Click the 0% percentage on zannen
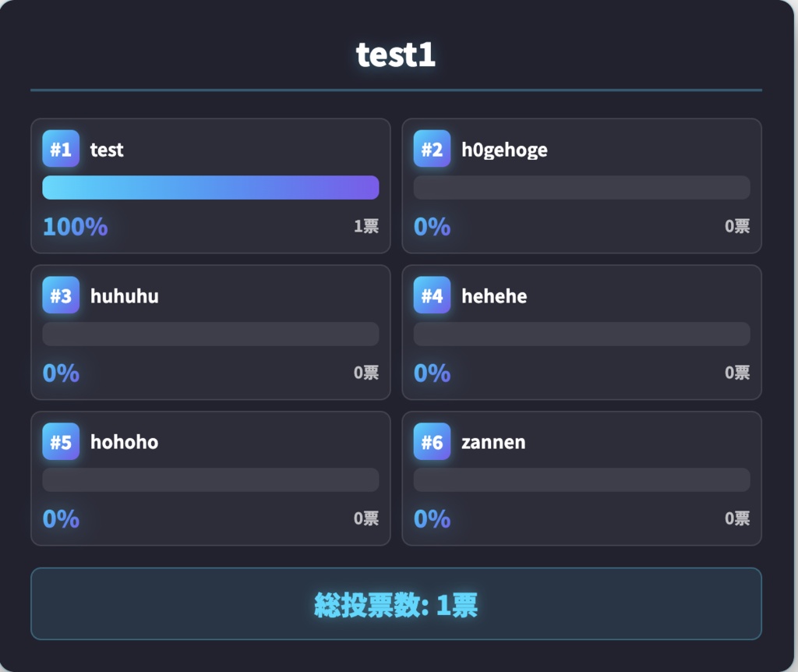This screenshot has width=798, height=672. pyautogui.click(x=432, y=519)
